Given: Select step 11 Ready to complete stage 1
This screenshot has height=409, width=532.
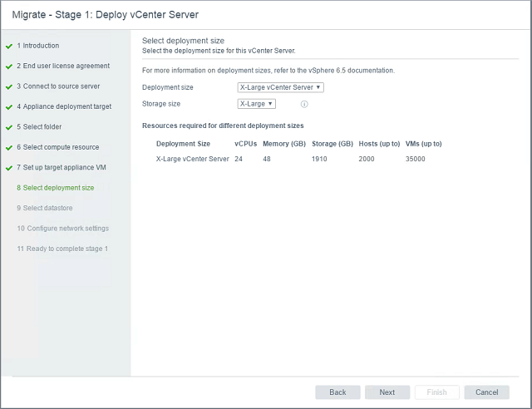Looking at the screenshot, I should pyautogui.click(x=63, y=249).
